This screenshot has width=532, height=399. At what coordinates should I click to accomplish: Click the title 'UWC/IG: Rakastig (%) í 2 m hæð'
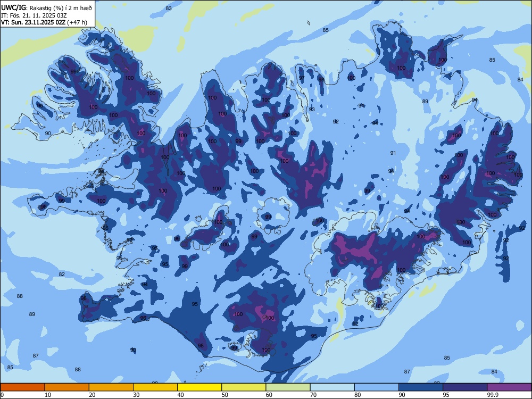click(46, 8)
